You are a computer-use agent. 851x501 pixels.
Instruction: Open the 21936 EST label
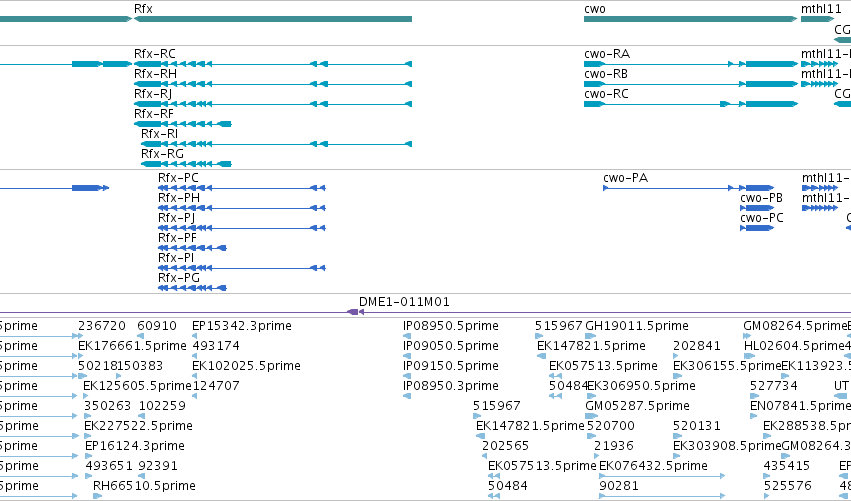pyautogui.click(x=614, y=446)
